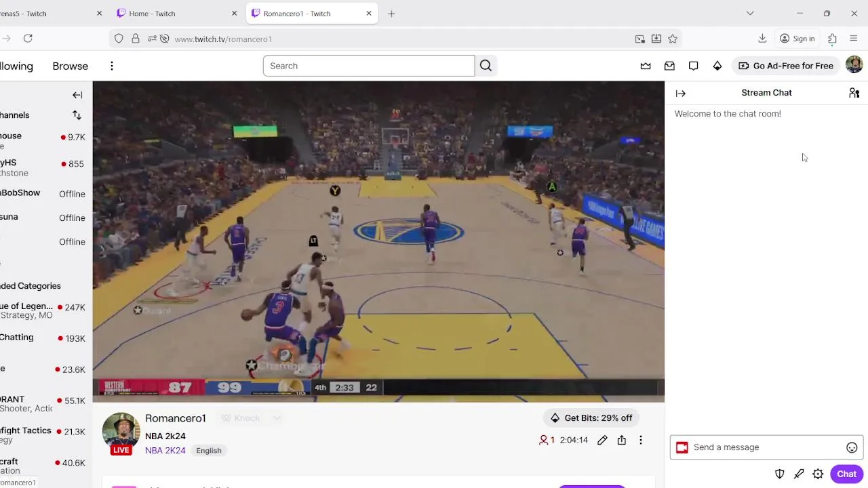868x488 pixels.
Task: Open the three-dot More menu beside Browse
Action: pyautogui.click(x=112, y=66)
